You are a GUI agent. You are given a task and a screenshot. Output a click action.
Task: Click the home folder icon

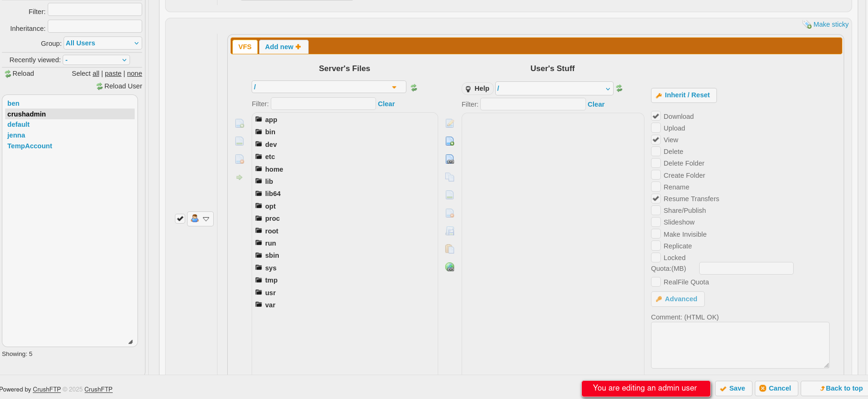(259, 169)
